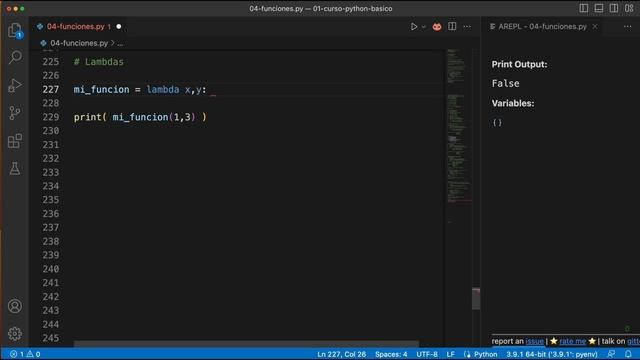Change encoding via UTF-8 status item
Viewport: 640px width, 360px height.
pos(427,354)
